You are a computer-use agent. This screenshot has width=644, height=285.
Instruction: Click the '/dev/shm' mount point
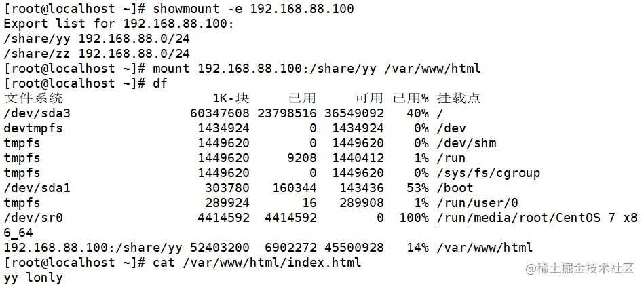[466, 143]
